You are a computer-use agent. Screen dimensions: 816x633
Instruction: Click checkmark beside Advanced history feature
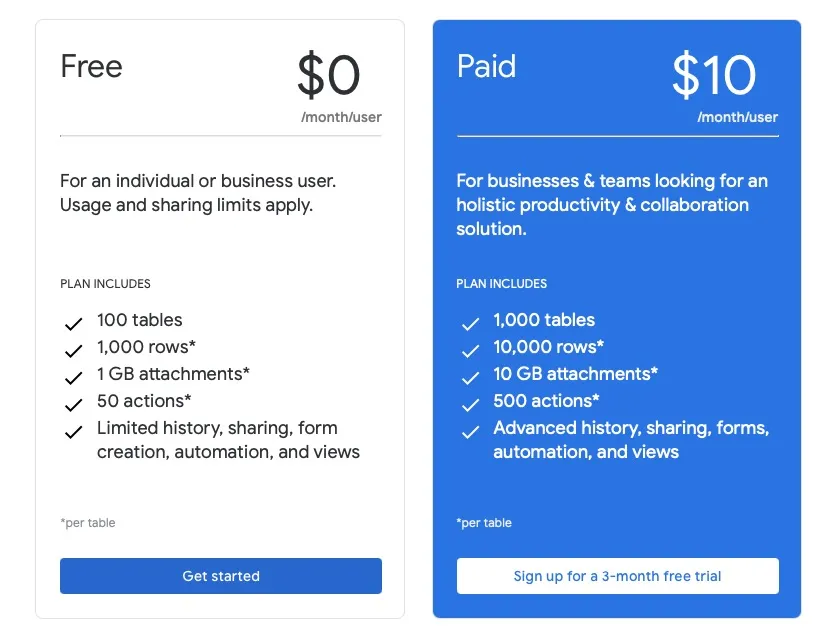coord(470,432)
